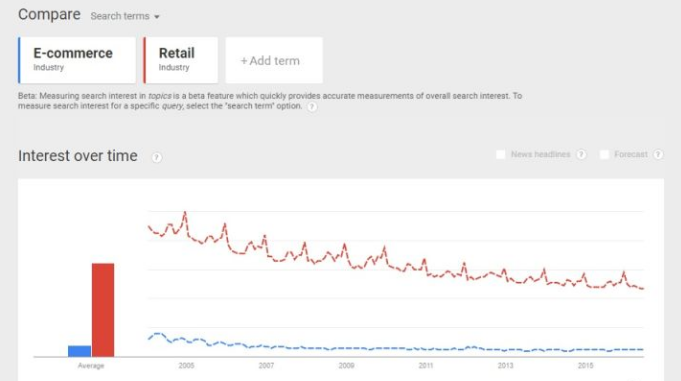Click the Average label under bars

(91, 366)
